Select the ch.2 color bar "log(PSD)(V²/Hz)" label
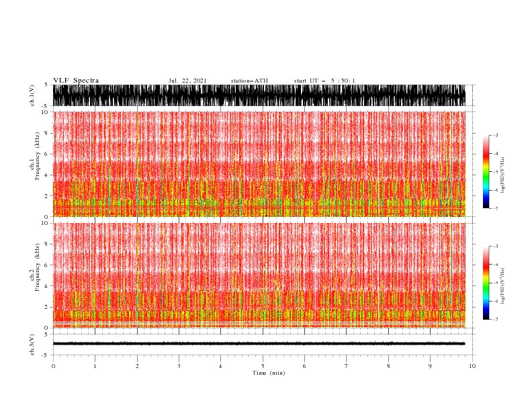Viewport: 532px width, 411px height. coord(503,286)
